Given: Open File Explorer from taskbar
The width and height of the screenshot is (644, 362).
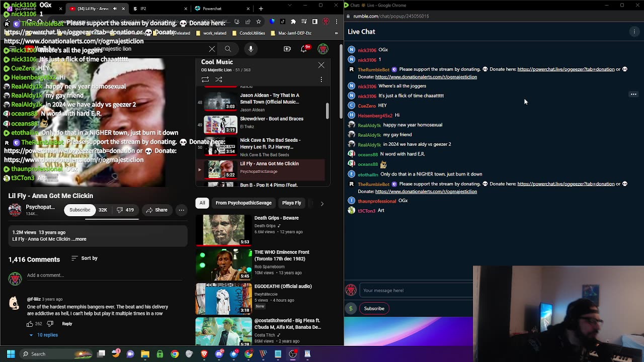Looking at the screenshot, I should pyautogui.click(x=145, y=354).
